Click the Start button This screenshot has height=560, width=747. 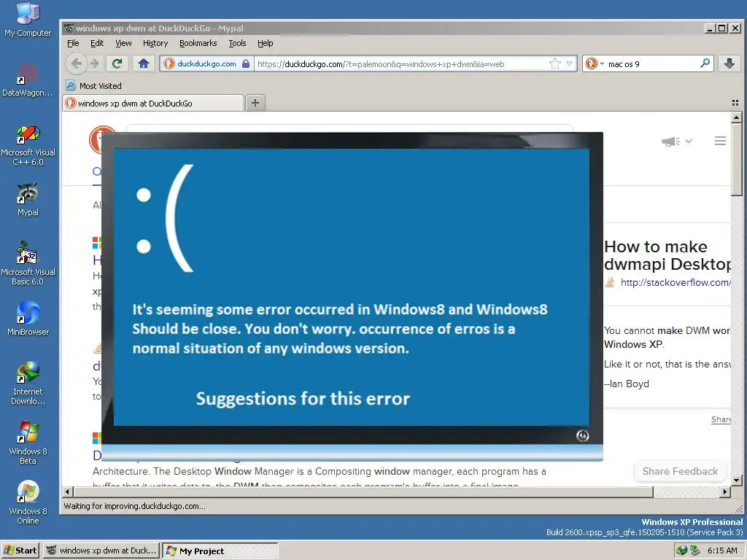coord(20,551)
